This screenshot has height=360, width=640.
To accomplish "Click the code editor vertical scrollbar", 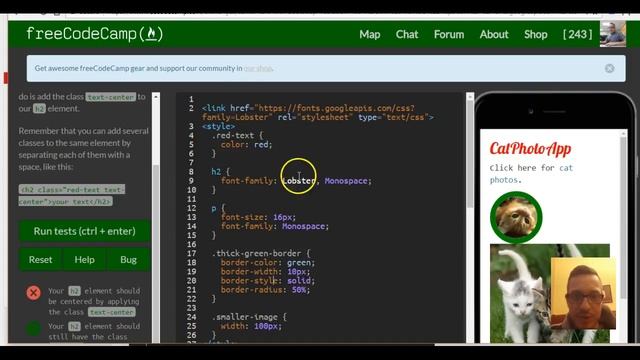I will pos(470,153).
